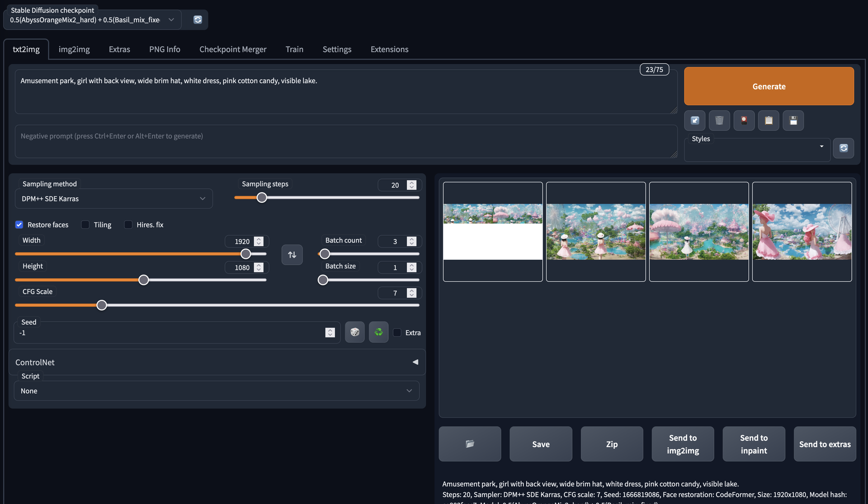Click the floppy disk save style icon

point(793,120)
